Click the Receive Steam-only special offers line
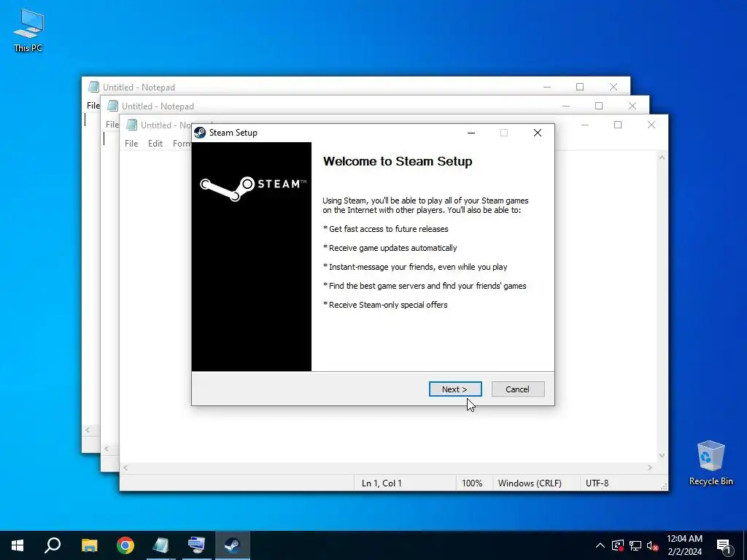The width and height of the screenshot is (747, 560). (x=385, y=305)
